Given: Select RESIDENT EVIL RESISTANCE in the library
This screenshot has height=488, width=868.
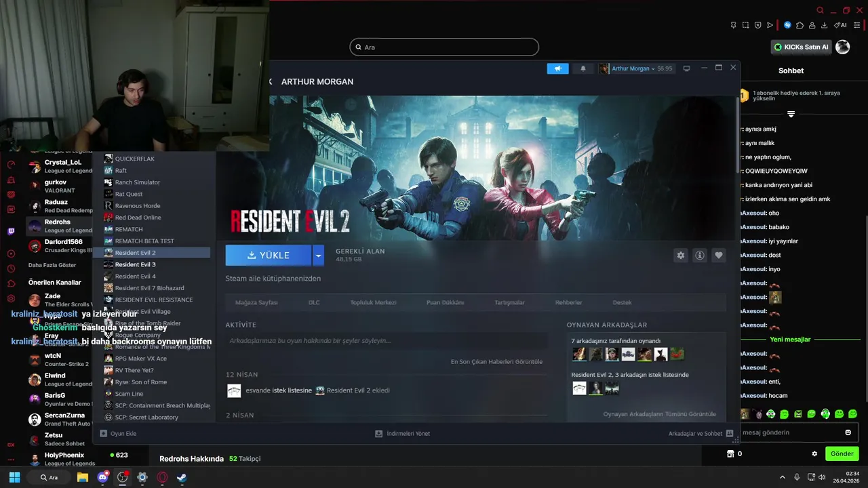Looking at the screenshot, I should [x=157, y=300].
